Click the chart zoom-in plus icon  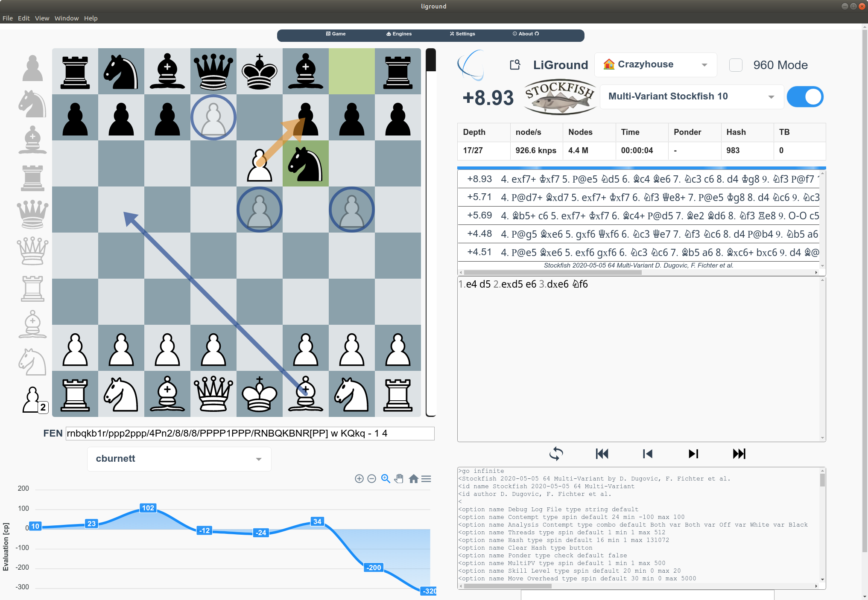[359, 479]
